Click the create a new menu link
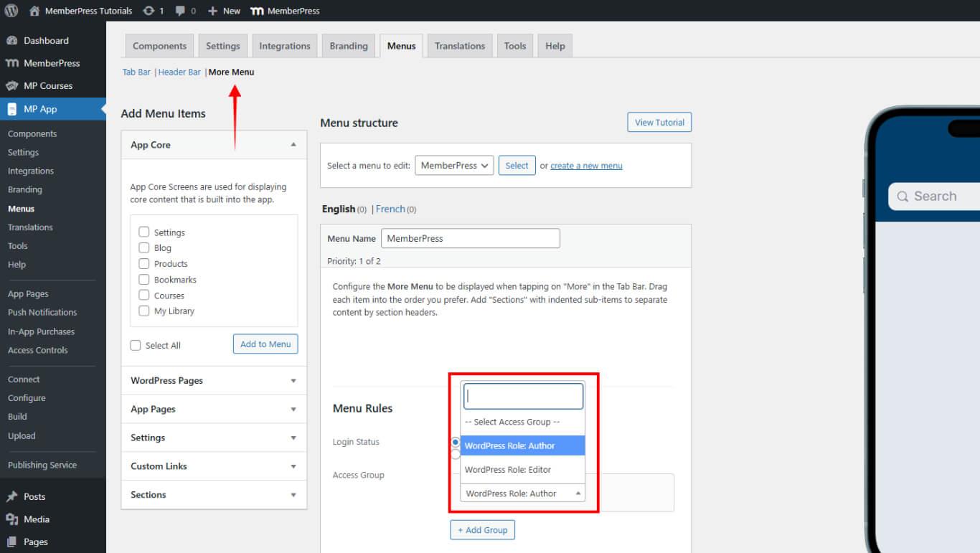Screen dimensions: 980x553 point(586,166)
